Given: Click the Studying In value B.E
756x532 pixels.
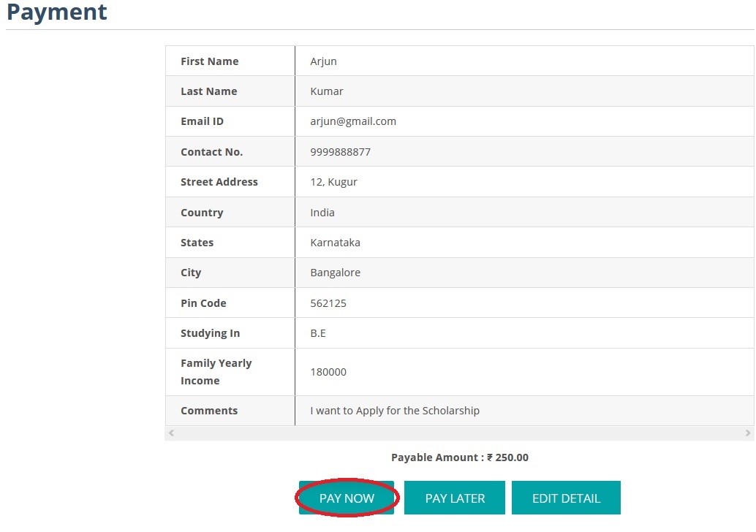Looking at the screenshot, I should 318,333.
